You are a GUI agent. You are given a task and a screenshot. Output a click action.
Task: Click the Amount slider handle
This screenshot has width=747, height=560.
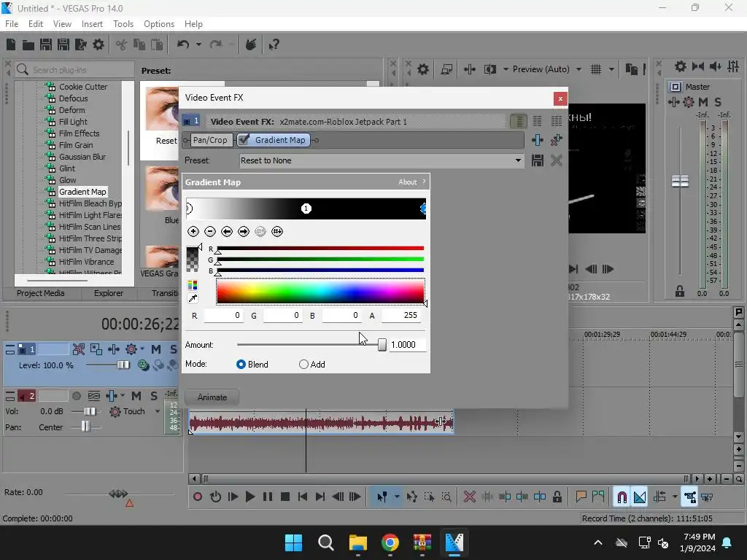click(382, 345)
